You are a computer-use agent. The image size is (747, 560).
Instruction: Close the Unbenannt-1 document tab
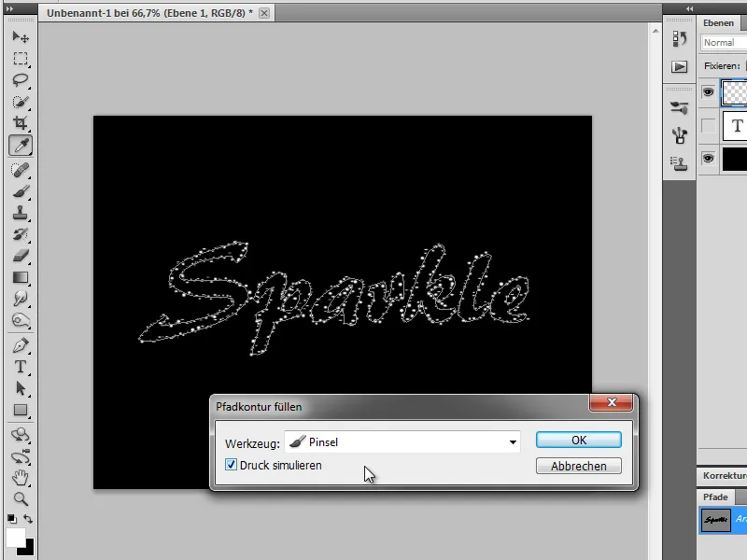[264, 13]
